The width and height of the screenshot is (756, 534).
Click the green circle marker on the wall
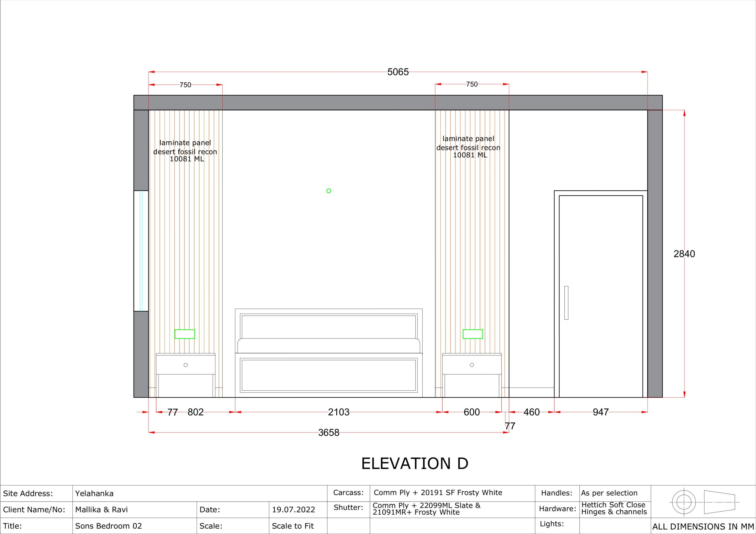click(x=329, y=191)
